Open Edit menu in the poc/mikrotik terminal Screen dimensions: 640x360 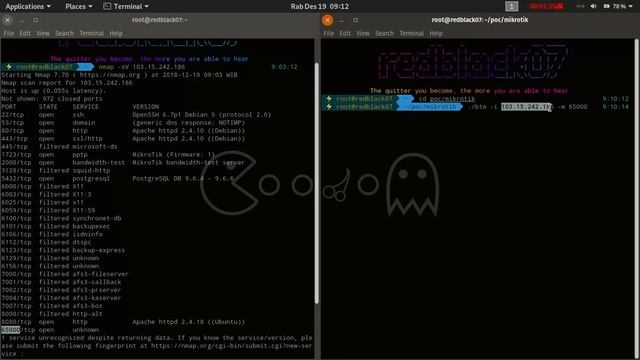coord(345,33)
